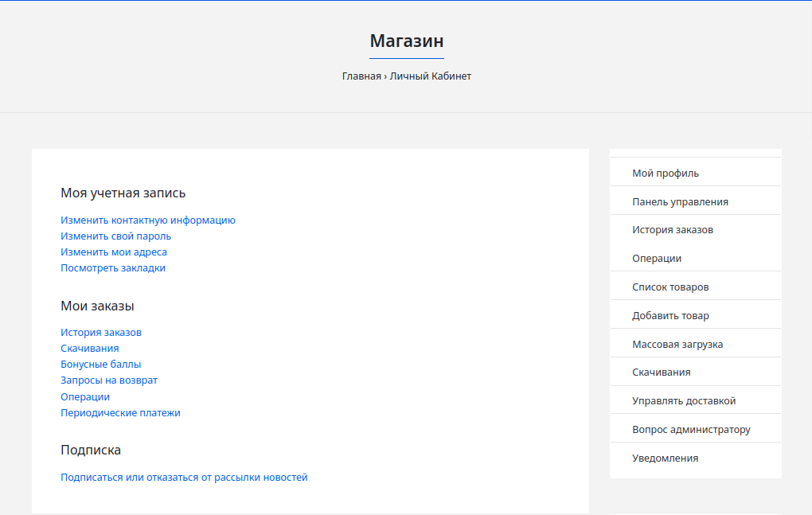View Уведомления in sidebar menu
Image resolution: width=812 pixels, height=515 pixels.
pos(665,458)
